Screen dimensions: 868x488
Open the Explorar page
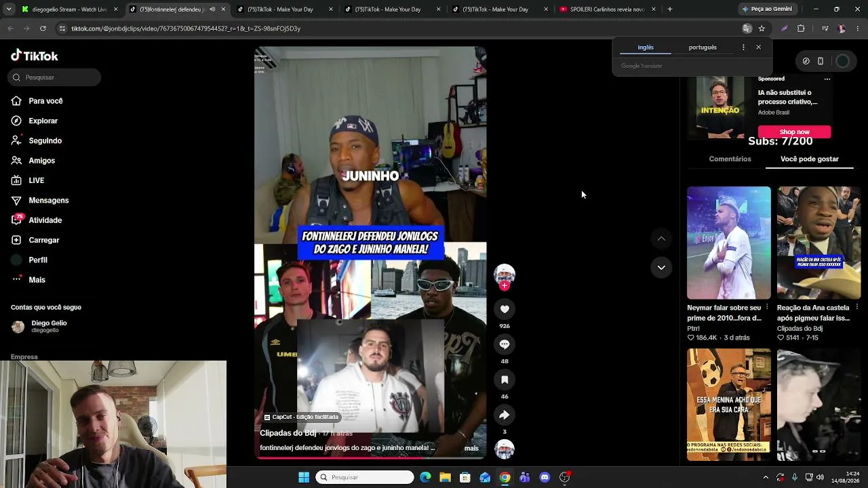(35, 121)
